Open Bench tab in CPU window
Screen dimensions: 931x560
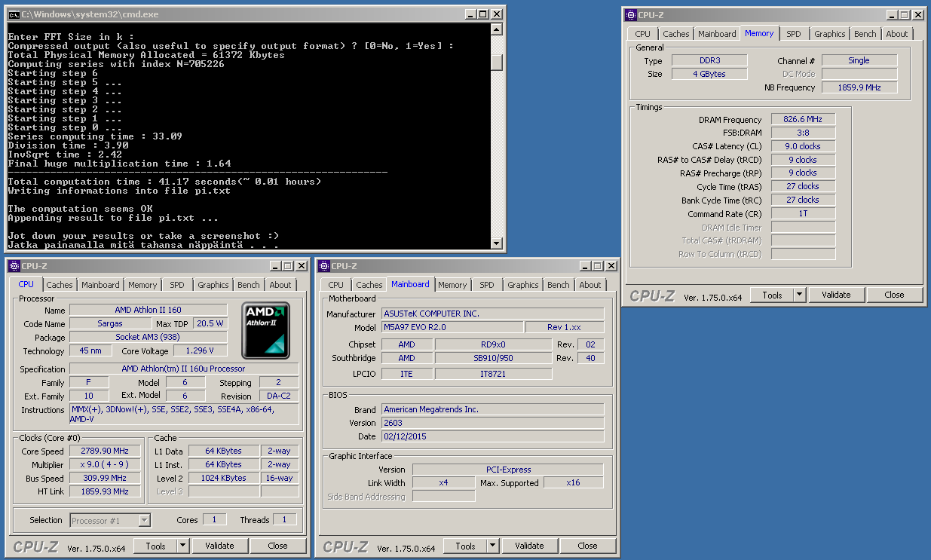pos(249,285)
